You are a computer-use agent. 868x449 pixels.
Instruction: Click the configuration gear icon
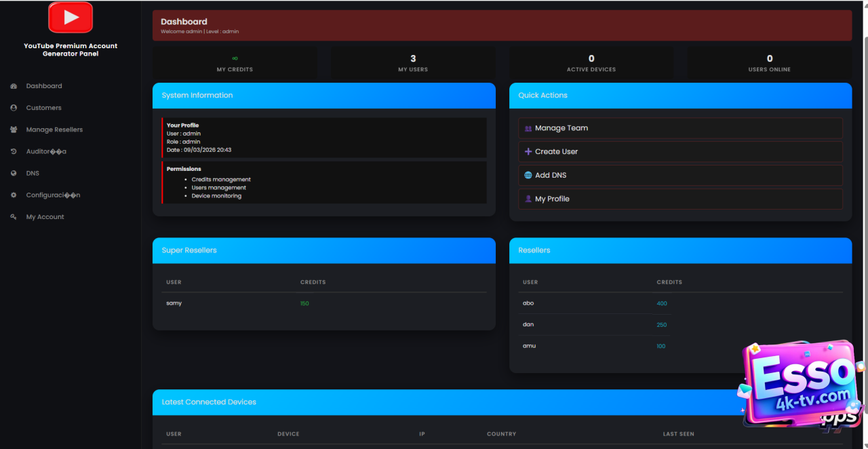14,195
